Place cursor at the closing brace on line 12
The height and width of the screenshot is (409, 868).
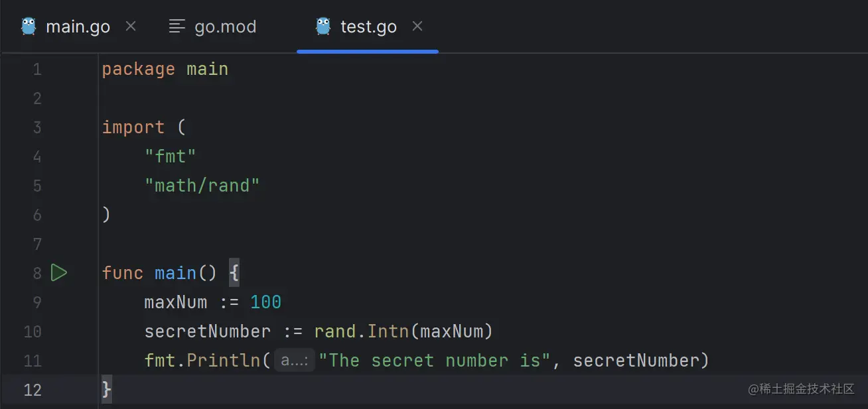point(106,390)
